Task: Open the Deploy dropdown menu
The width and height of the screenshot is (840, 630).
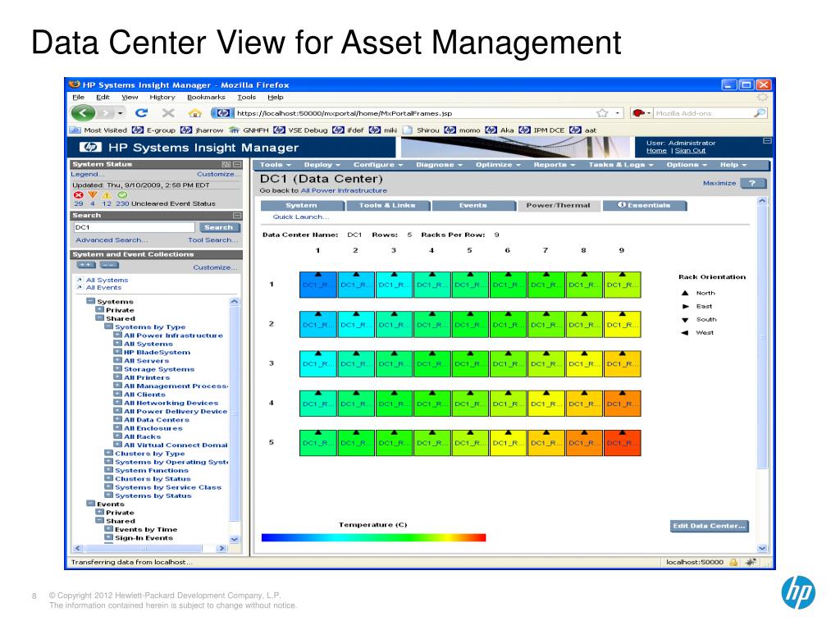Action: pos(322,165)
